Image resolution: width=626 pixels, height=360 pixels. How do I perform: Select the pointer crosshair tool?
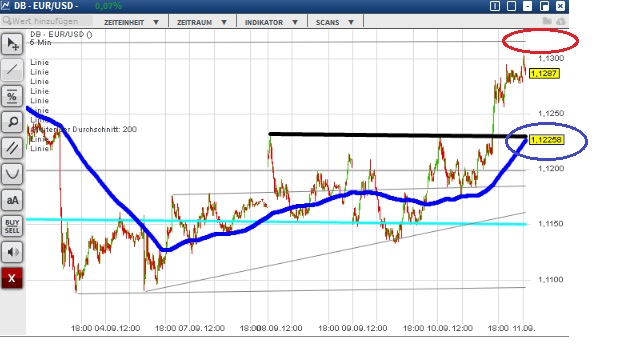point(12,44)
